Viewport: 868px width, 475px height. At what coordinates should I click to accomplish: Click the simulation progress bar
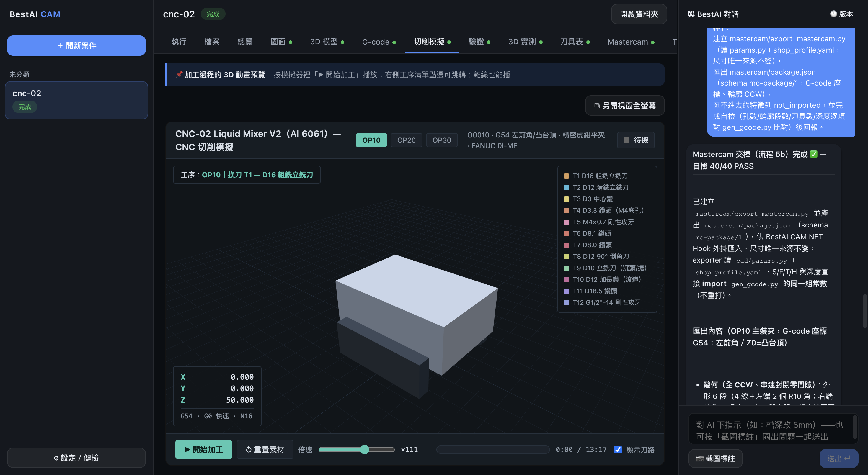pos(493,449)
